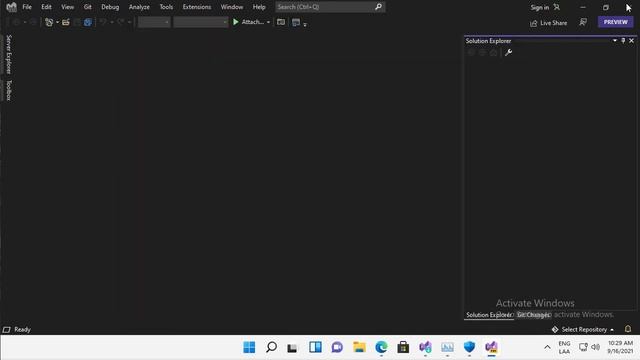Open the toolbar options overflow arrow
This screenshot has width=640, height=360.
click(305, 24)
